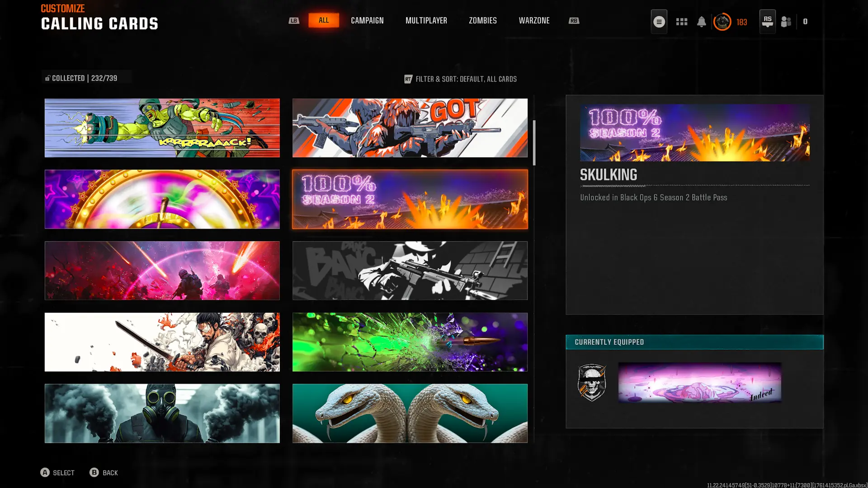Viewport: 868px width, 488px height.
Task: Choose the gas mask soldier calling card
Action: click(x=162, y=413)
